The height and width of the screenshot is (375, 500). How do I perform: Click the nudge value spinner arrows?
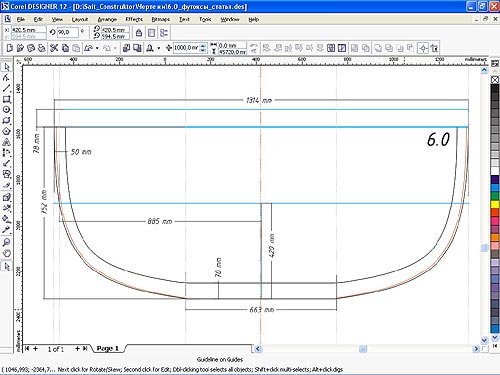click(203, 48)
